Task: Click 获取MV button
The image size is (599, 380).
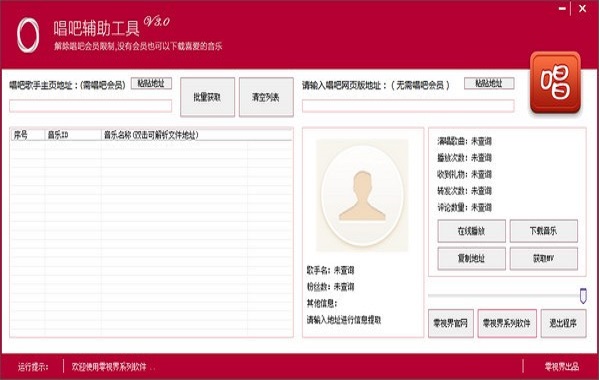Action: [x=544, y=259]
